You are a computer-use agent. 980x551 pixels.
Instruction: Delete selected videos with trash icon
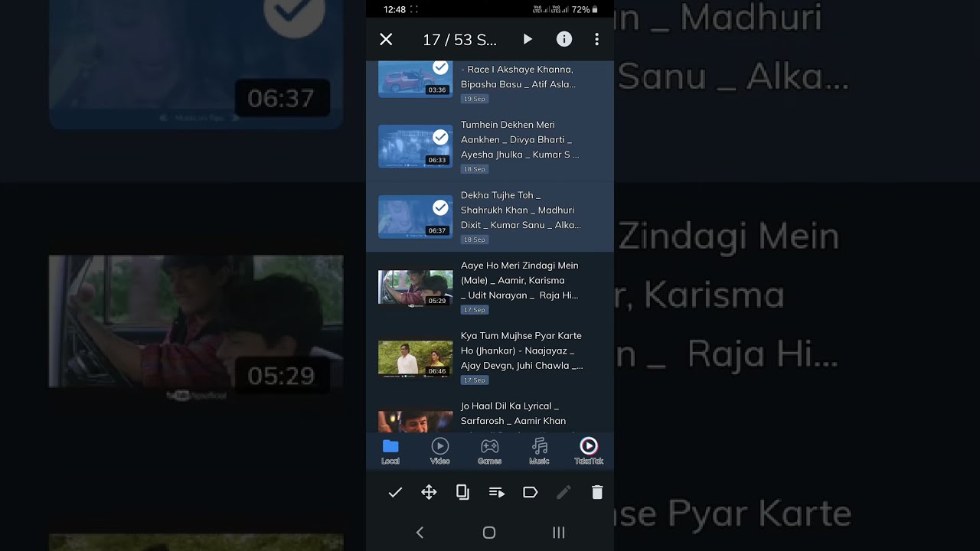[597, 493]
